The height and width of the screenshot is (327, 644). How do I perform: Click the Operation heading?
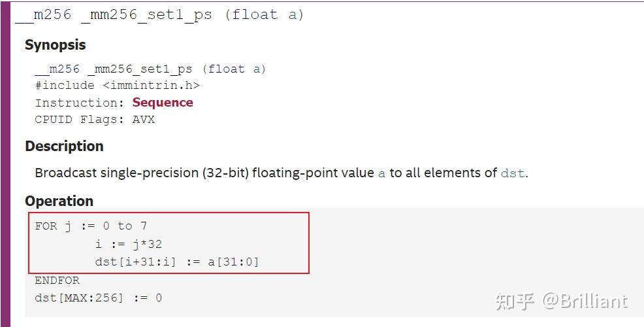click(59, 201)
